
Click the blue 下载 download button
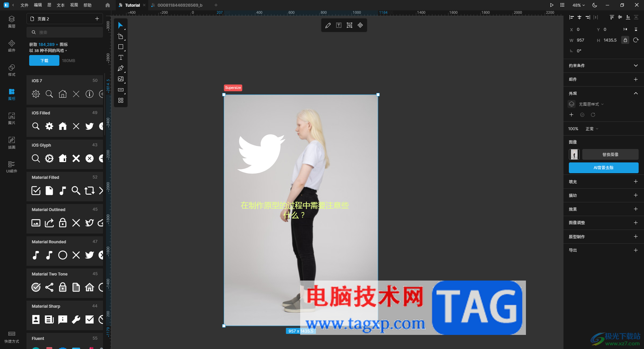(x=44, y=60)
